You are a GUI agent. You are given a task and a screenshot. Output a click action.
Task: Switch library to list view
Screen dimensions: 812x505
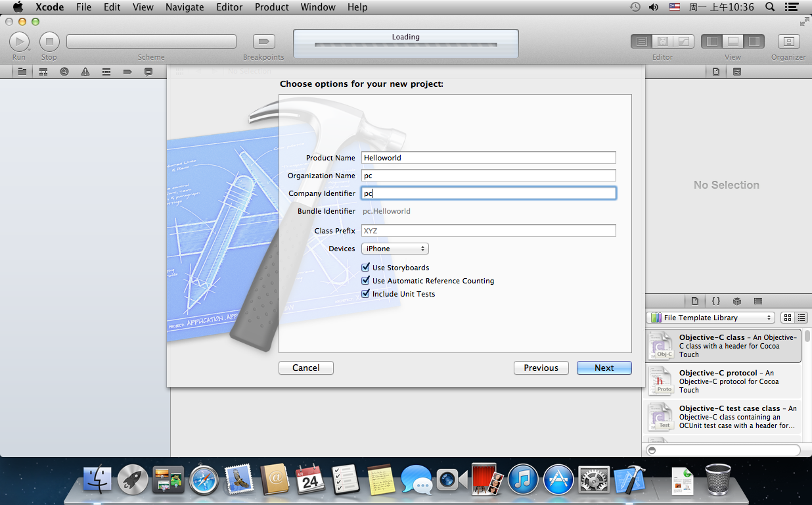click(x=801, y=318)
